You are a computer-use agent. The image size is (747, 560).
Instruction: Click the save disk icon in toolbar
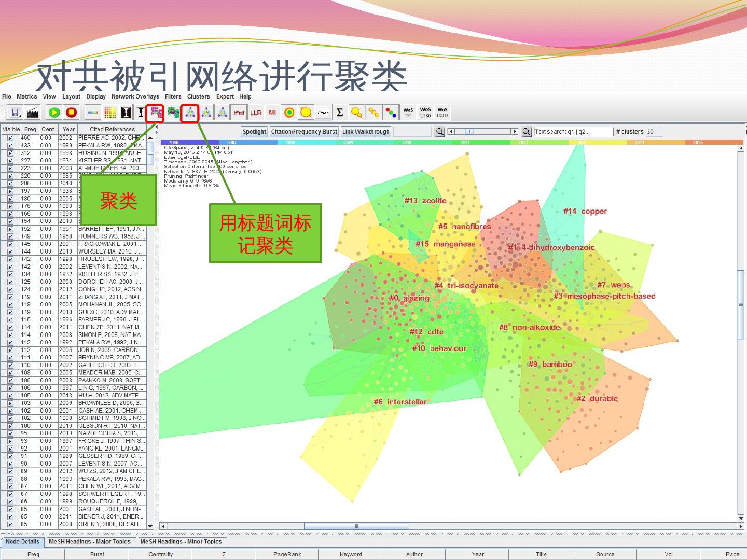(x=16, y=113)
